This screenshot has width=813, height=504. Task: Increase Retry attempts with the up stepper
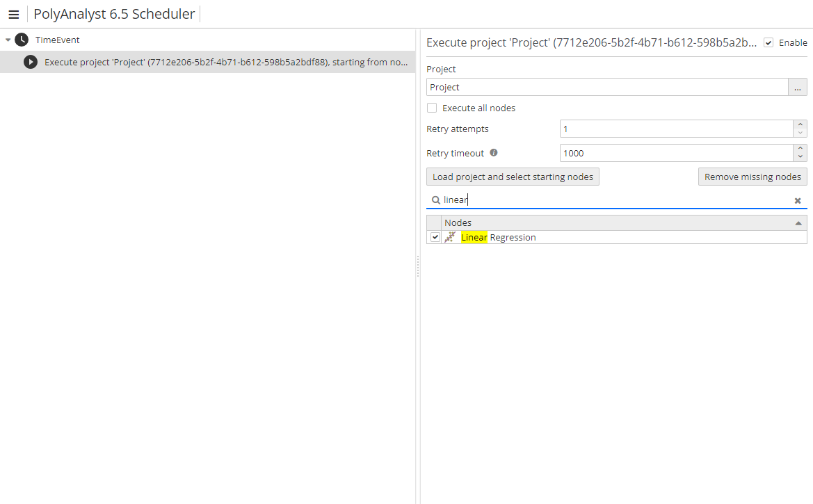click(800, 124)
